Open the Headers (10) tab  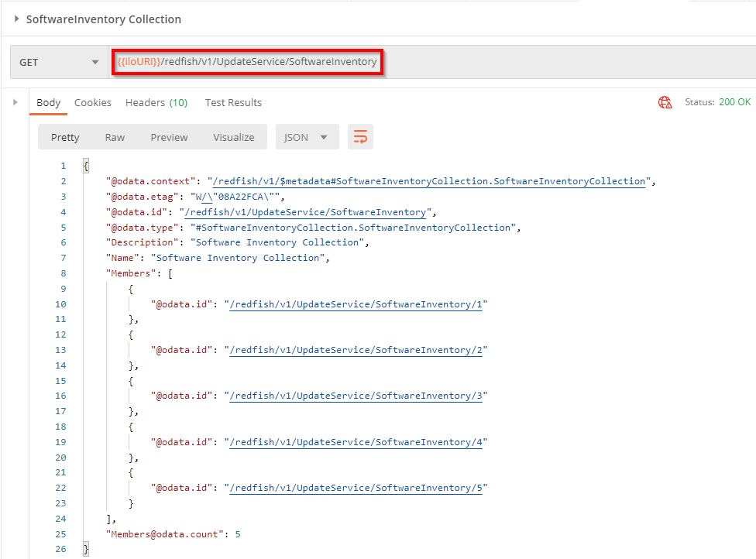coord(156,102)
